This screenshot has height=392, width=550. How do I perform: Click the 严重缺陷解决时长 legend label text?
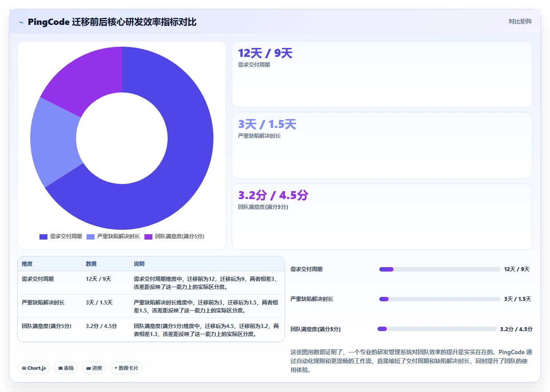click(118, 237)
